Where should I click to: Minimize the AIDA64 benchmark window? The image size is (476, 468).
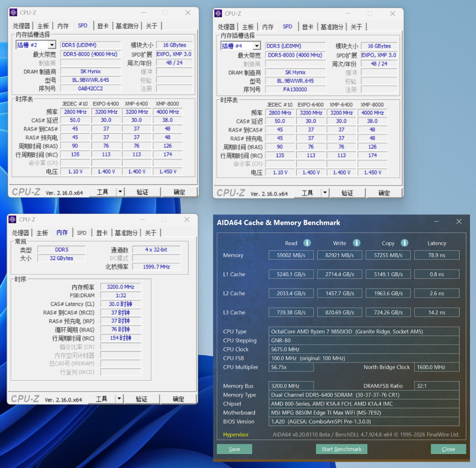(x=436, y=221)
